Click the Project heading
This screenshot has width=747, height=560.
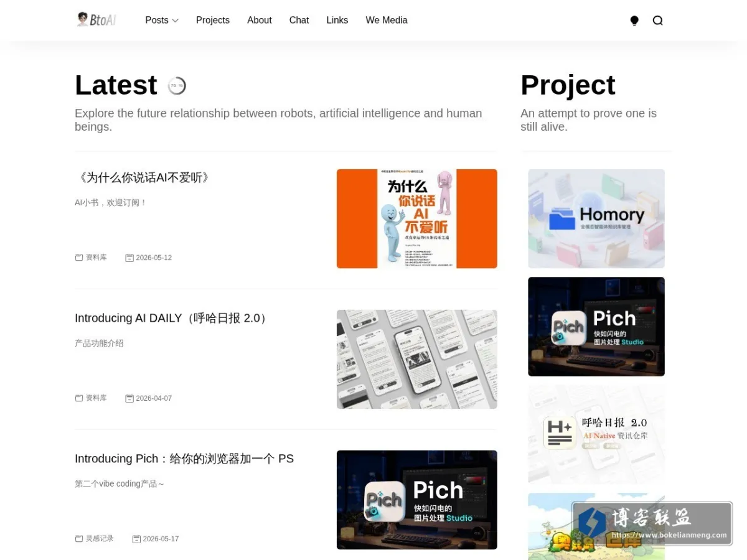click(x=568, y=85)
